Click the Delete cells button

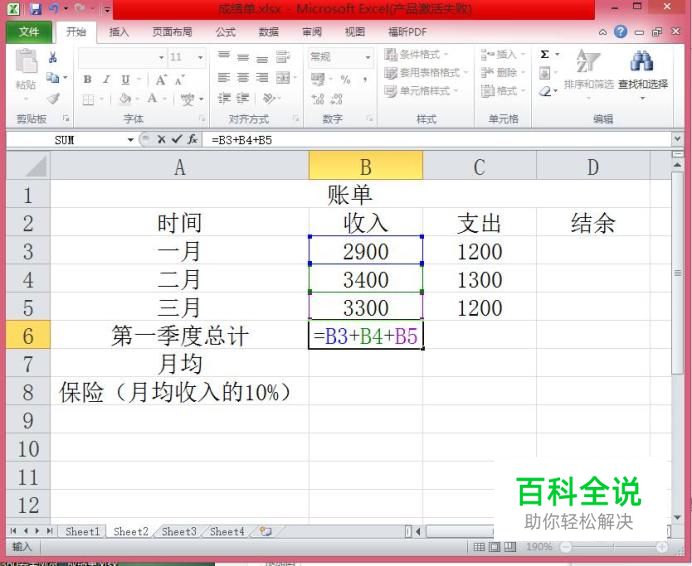(504, 72)
